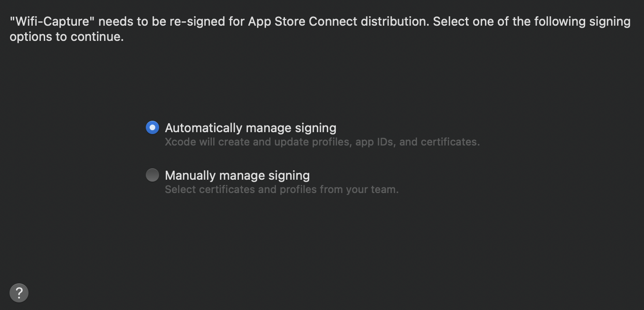This screenshot has height=310, width=644.
Task: Click the 'Automatically manage signing' label text
Action: point(250,127)
